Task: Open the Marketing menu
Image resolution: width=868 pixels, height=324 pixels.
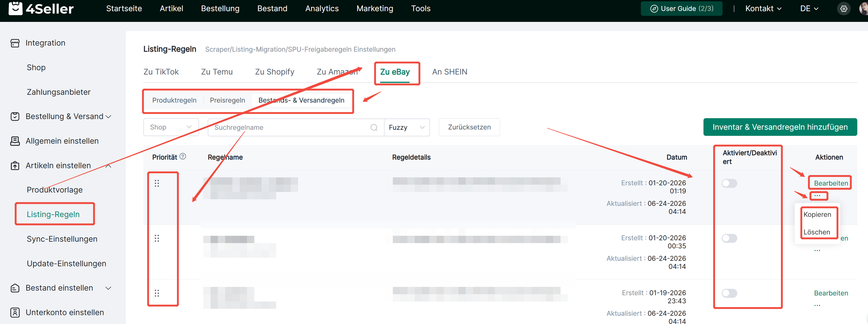Action: pos(375,9)
